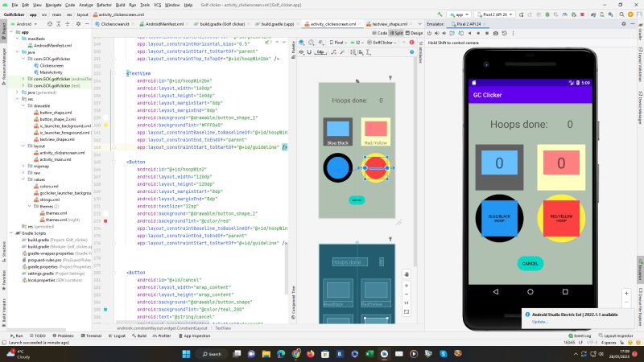Viewport: 644px width, 362px height.
Task: Switch editor to Split view mode
Action: point(396,33)
